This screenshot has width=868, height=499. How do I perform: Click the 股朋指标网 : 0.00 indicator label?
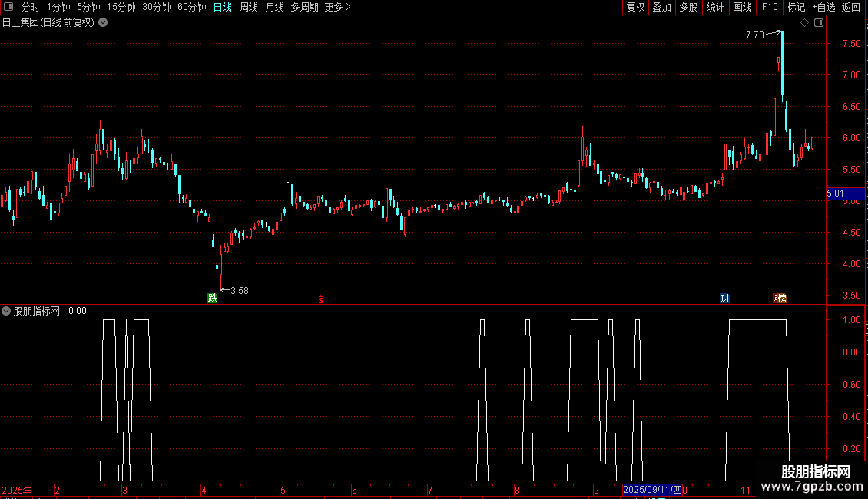51,311
